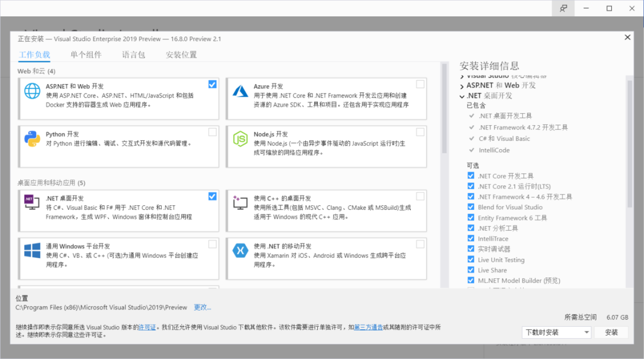
Task: Check the Python 开发 workload checkbox
Action: pos(212,132)
